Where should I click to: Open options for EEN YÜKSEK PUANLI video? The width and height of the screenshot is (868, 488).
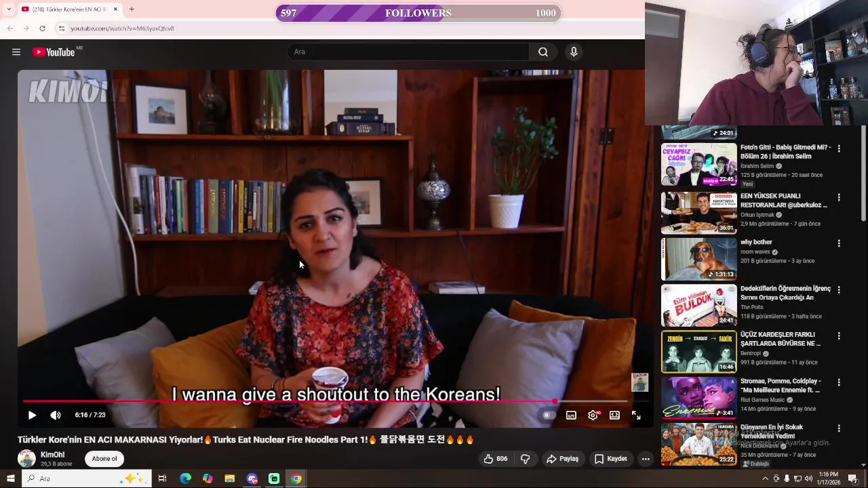(839, 197)
